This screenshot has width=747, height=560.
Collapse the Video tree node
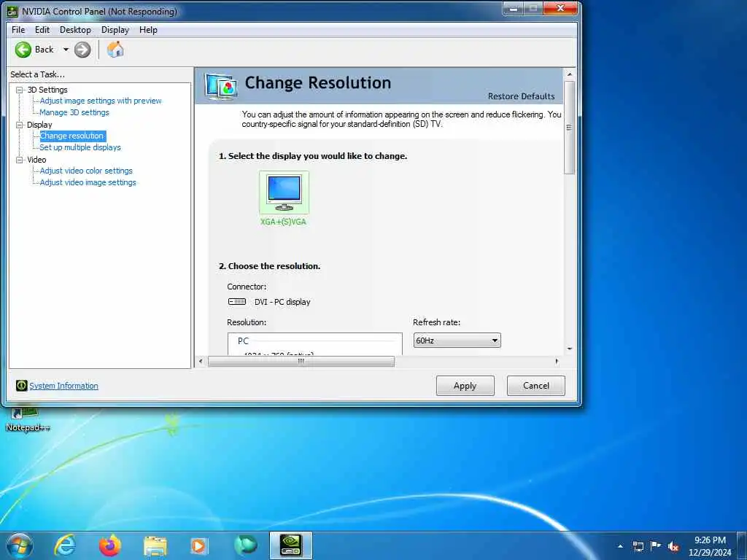click(20, 160)
